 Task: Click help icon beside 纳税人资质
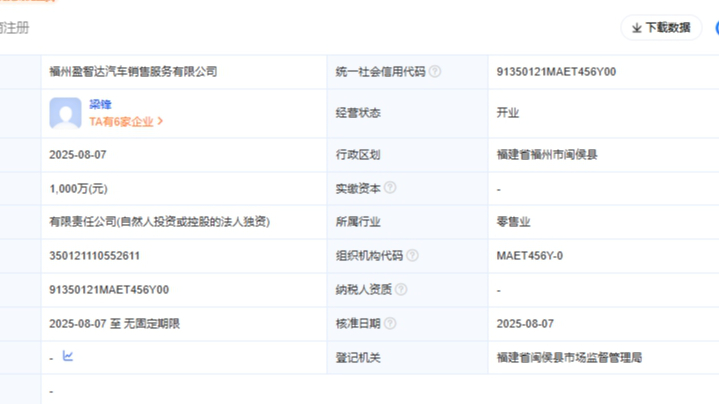click(401, 290)
